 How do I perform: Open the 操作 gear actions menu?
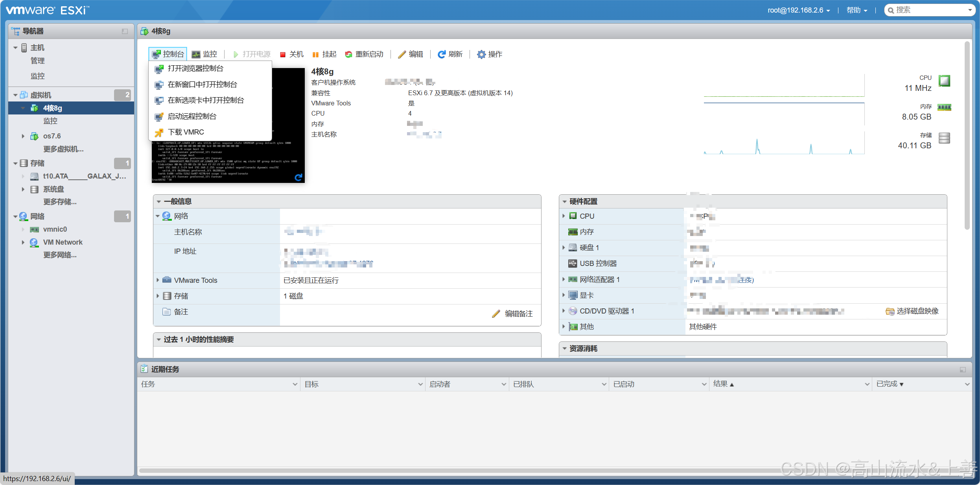[x=490, y=54]
